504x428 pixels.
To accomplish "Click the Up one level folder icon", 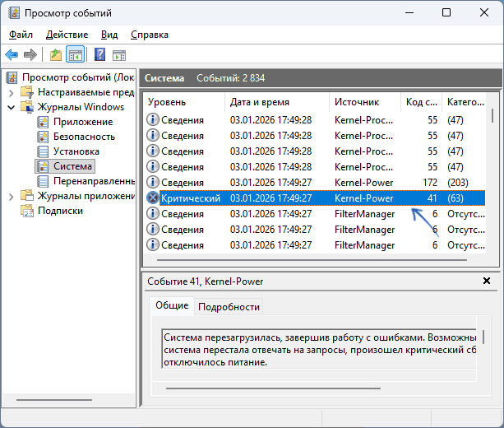I will 55,55.
